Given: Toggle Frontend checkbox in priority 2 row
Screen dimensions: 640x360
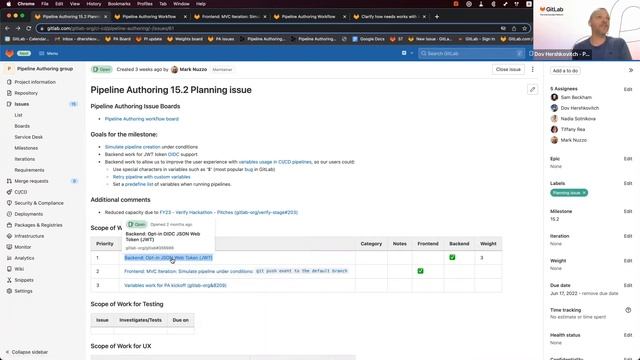Looking at the screenshot, I should click(x=420, y=271).
